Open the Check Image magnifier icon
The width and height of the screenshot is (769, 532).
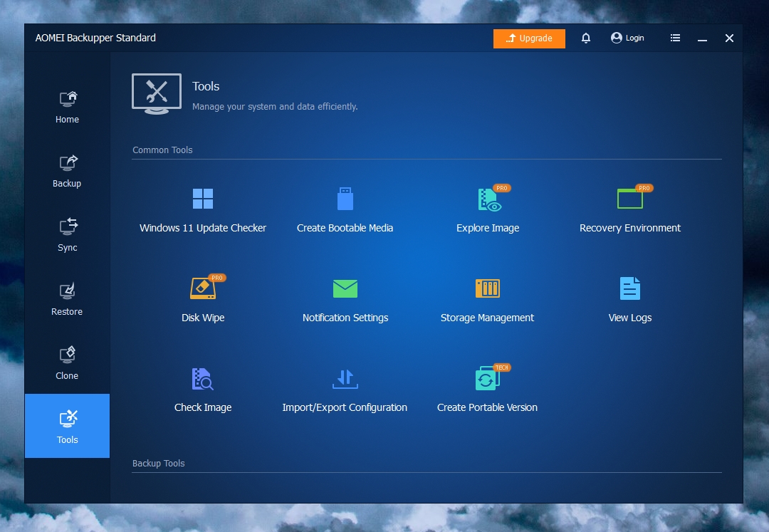202,379
